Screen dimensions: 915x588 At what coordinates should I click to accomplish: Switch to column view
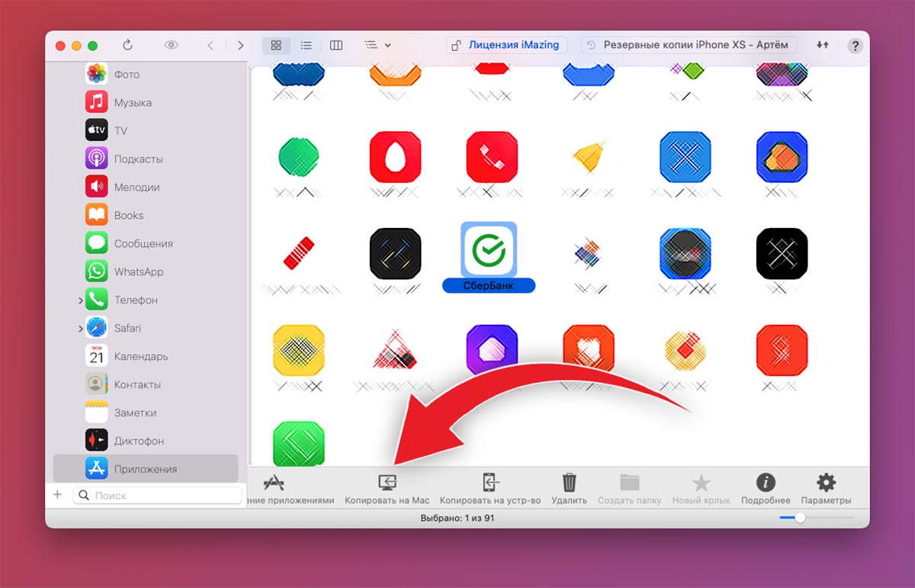pos(336,45)
